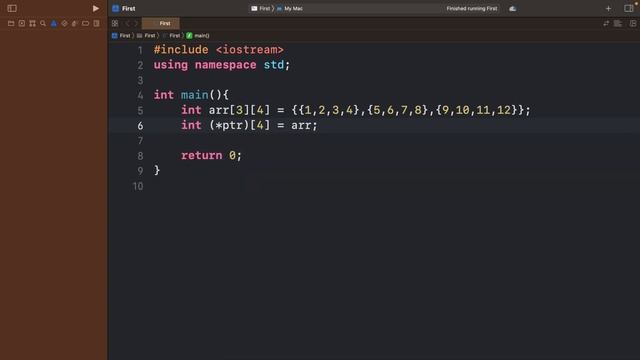The width and height of the screenshot is (640, 360).
Task: Click '{9,10,11,12}' initializer text
Action: coord(477,110)
